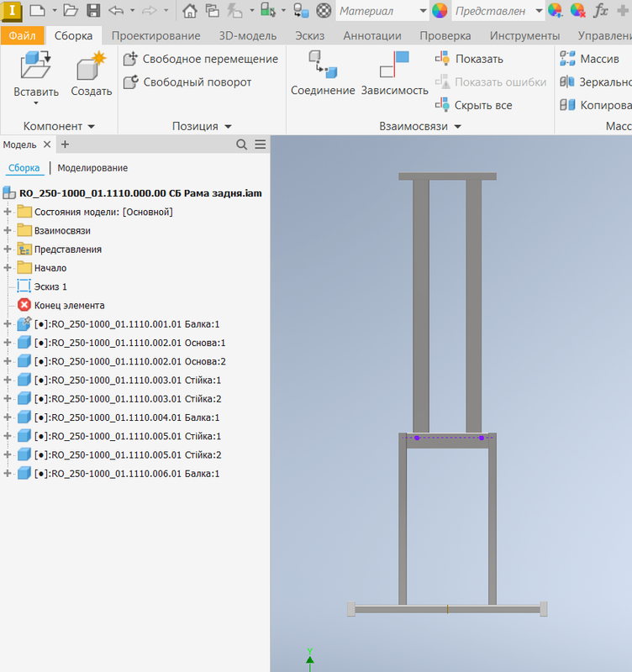This screenshot has height=672, width=632.
Task: Select 003.01 Стійка:1 in the tree
Action: coord(128,381)
